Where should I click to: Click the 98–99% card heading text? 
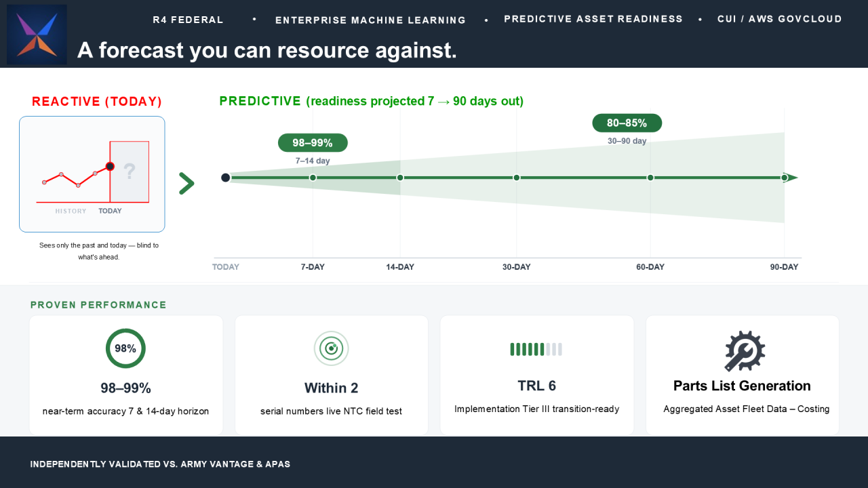(125, 388)
